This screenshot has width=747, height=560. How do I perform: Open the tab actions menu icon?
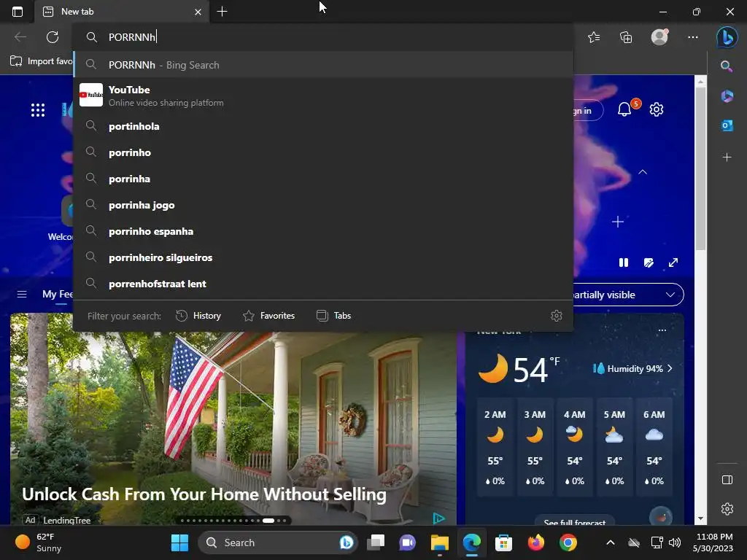point(18,12)
